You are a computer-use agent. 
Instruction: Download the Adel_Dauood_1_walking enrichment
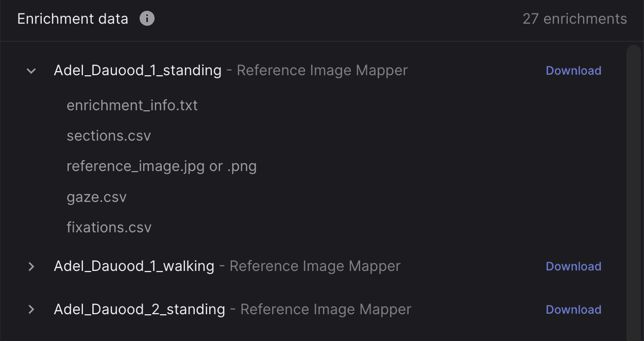click(x=573, y=266)
